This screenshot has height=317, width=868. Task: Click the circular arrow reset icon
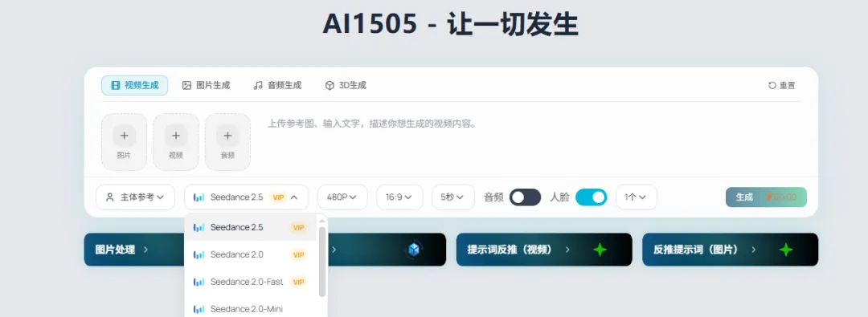772,85
